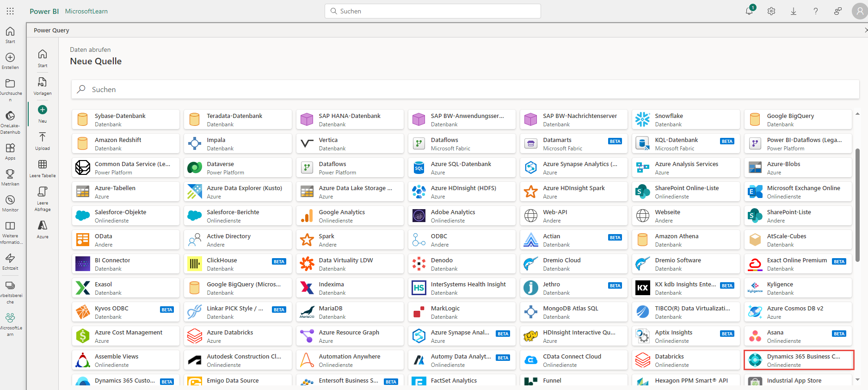Viewport: 868px width, 390px height.
Task: Open OneLake-Datenhub in sidebar
Action: click(10, 122)
